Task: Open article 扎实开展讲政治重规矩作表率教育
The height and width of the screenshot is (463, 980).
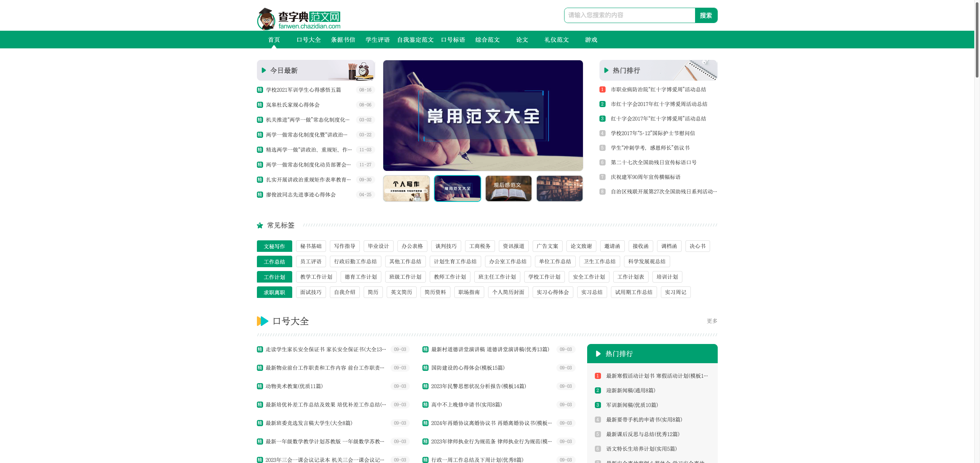Action: 308,180
